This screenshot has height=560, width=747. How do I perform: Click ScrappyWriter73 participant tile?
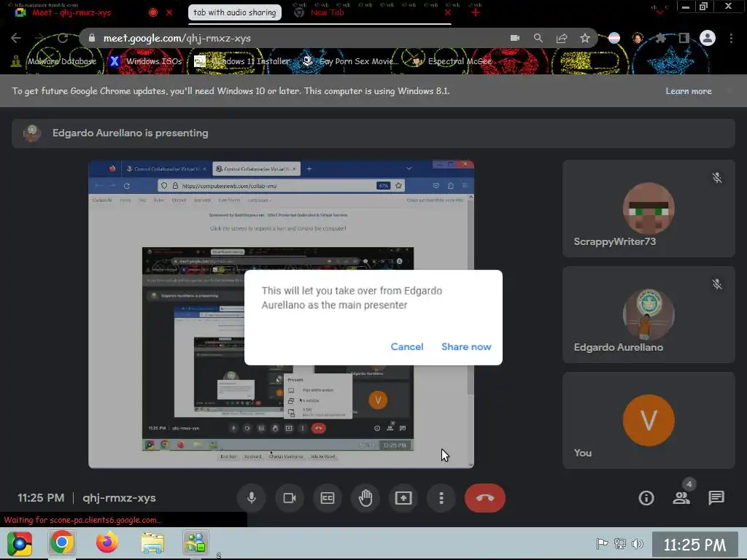(649, 209)
